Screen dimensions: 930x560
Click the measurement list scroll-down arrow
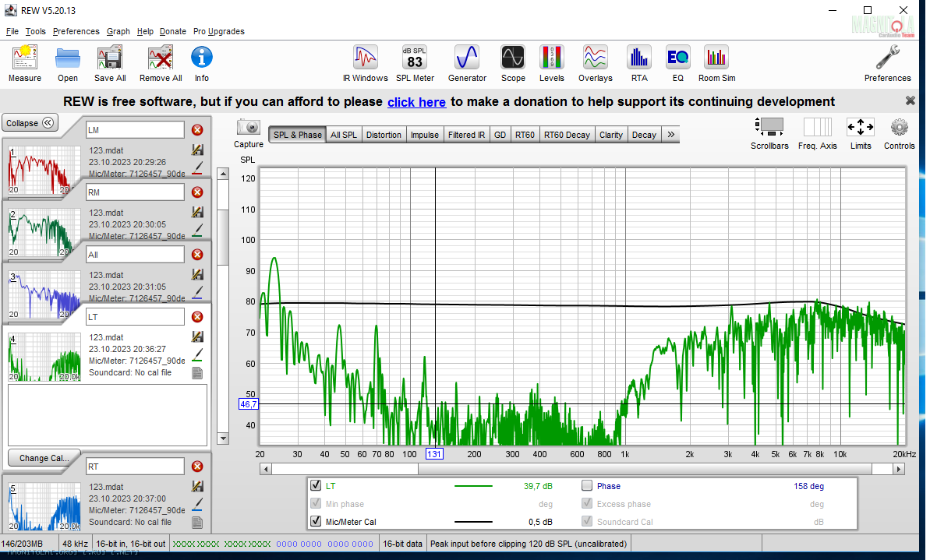[223, 439]
